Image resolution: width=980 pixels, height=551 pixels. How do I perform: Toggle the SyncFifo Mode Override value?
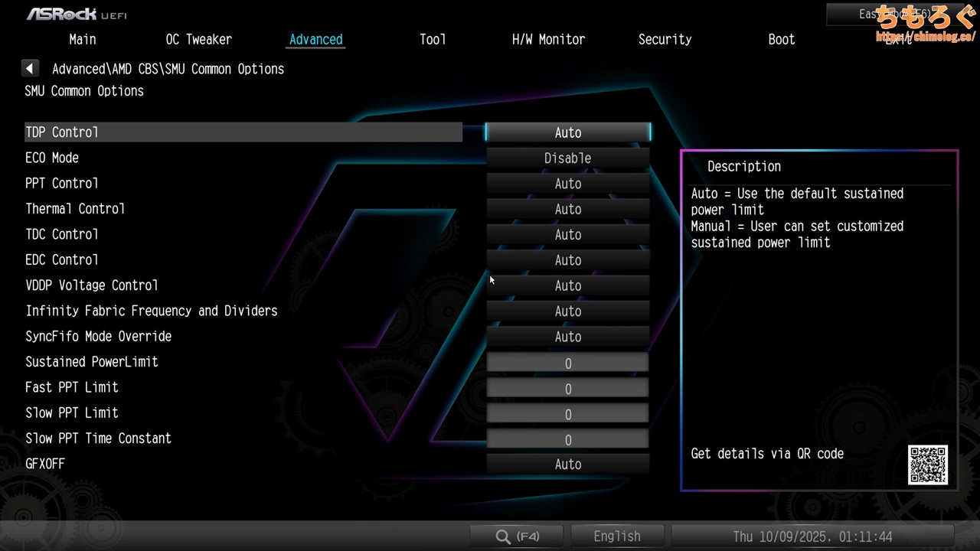(567, 337)
